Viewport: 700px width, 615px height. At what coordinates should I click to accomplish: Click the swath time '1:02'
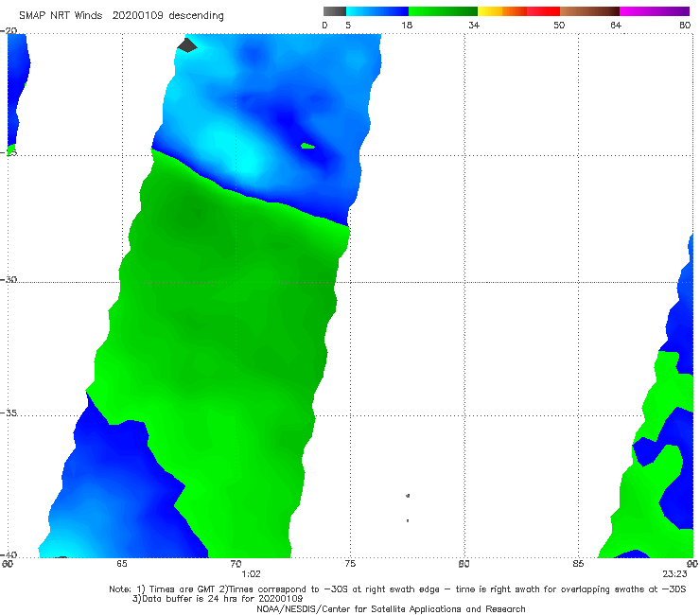click(x=251, y=574)
